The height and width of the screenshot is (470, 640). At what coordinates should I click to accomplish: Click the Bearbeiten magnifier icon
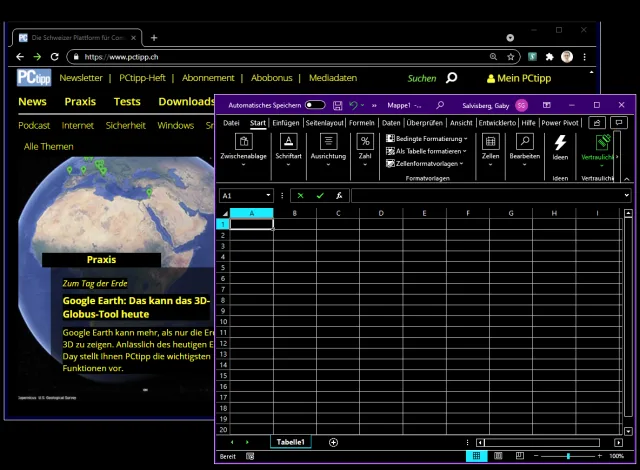[524, 142]
